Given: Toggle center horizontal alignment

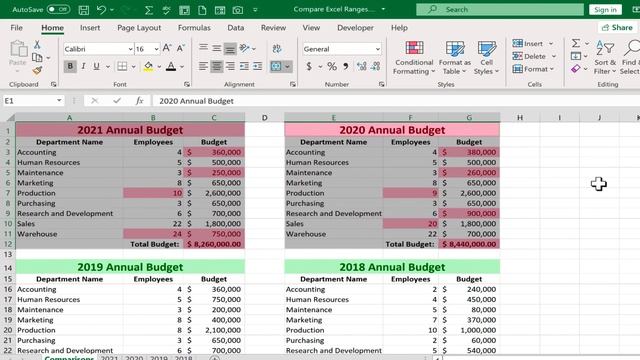Looking at the screenshot, I should (x=216, y=66).
